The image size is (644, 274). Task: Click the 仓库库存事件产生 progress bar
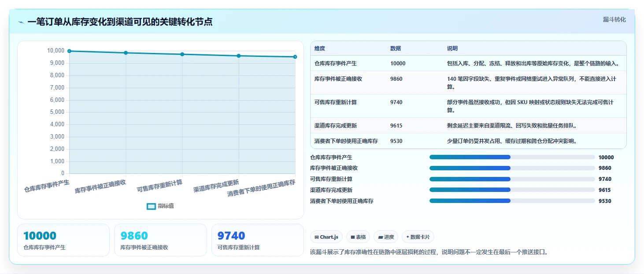(512, 157)
